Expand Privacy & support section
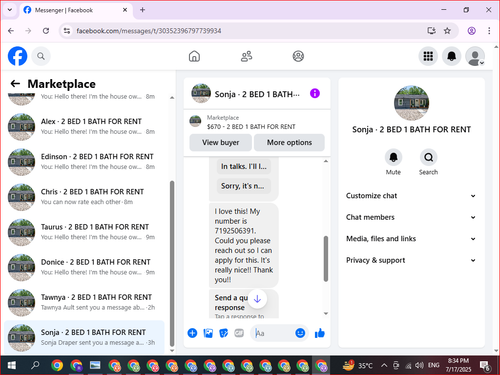500x375 pixels. click(x=411, y=260)
